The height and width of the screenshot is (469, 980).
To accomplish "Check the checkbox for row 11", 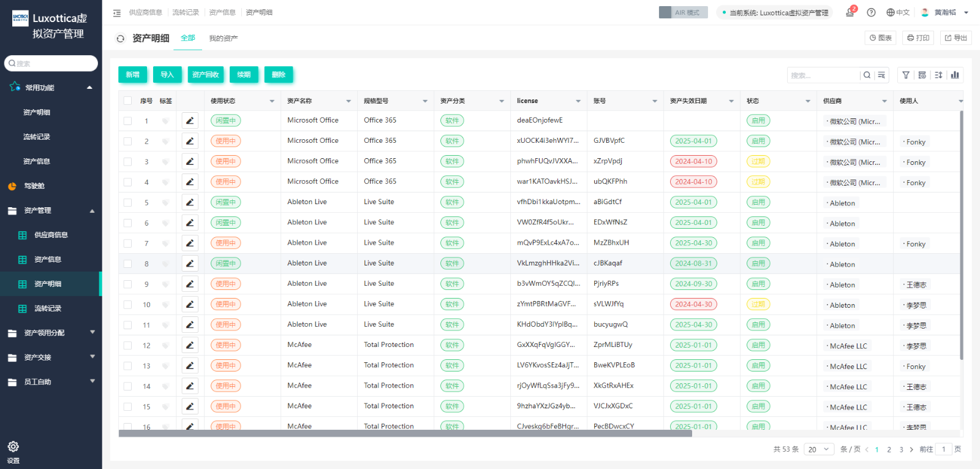I will tap(127, 325).
